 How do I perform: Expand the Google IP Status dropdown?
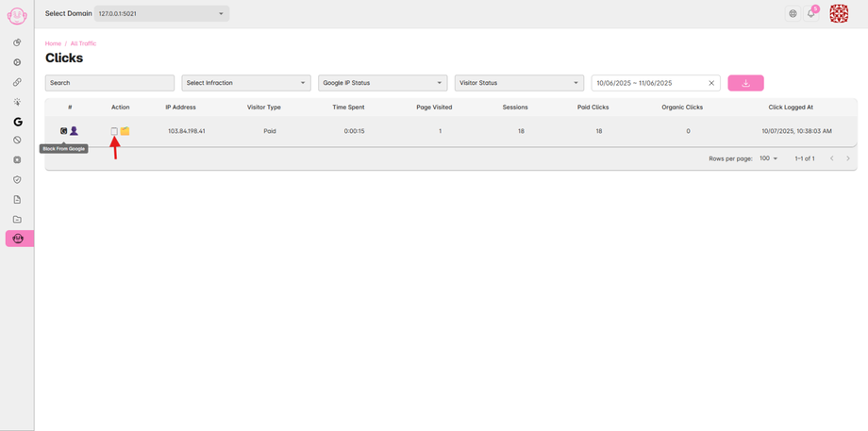382,83
